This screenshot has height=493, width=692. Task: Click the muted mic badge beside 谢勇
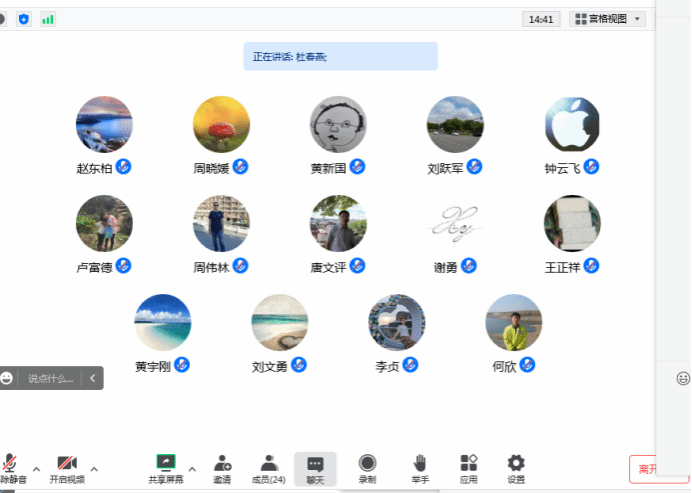(x=469, y=266)
